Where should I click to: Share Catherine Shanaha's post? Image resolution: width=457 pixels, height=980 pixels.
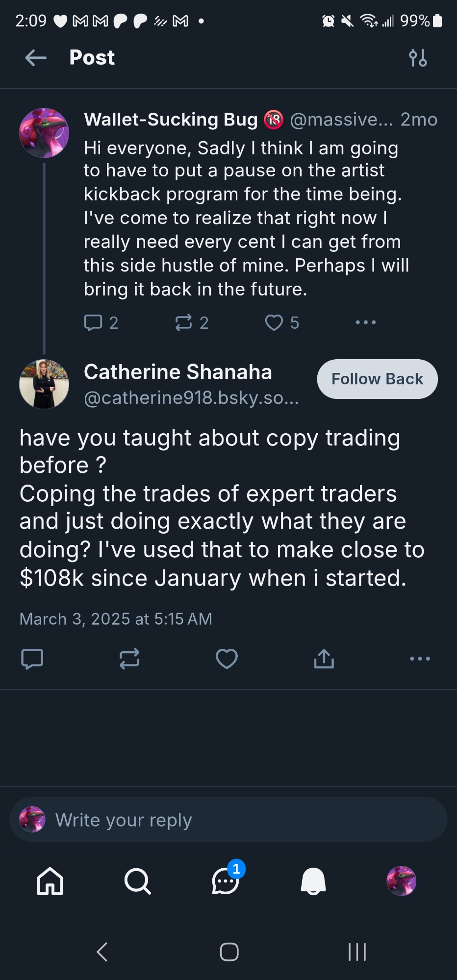coord(324,659)
